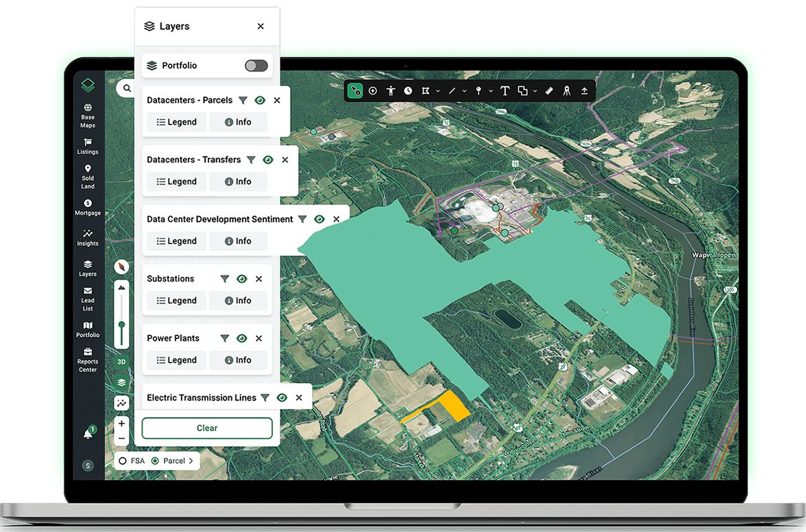The width and height of the screenshot is (806, 532).
Task: Select the line drawing tool
Action: tap(452, 91)
